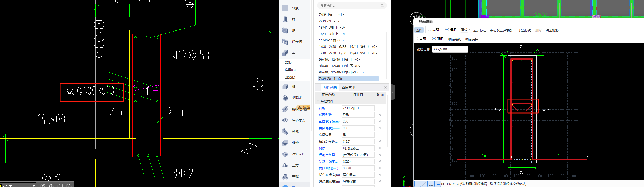Select the 直筋 radio option

coord(416,38)
